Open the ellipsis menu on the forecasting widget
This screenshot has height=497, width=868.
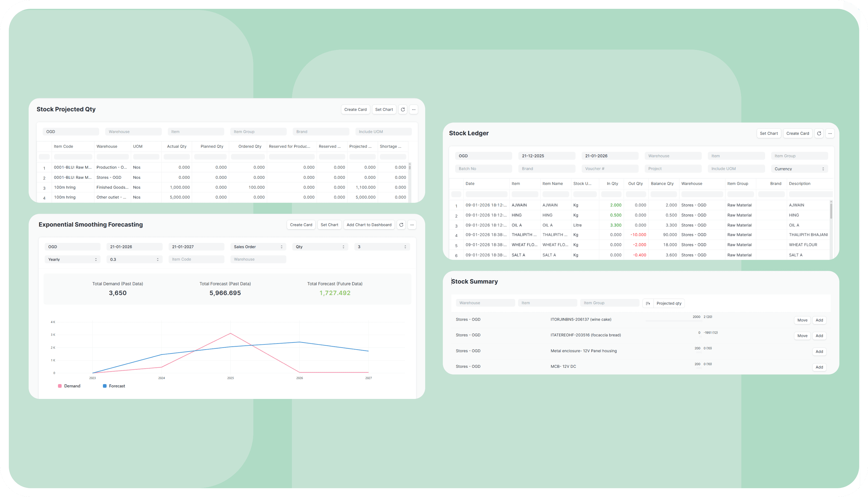[412, 225]
